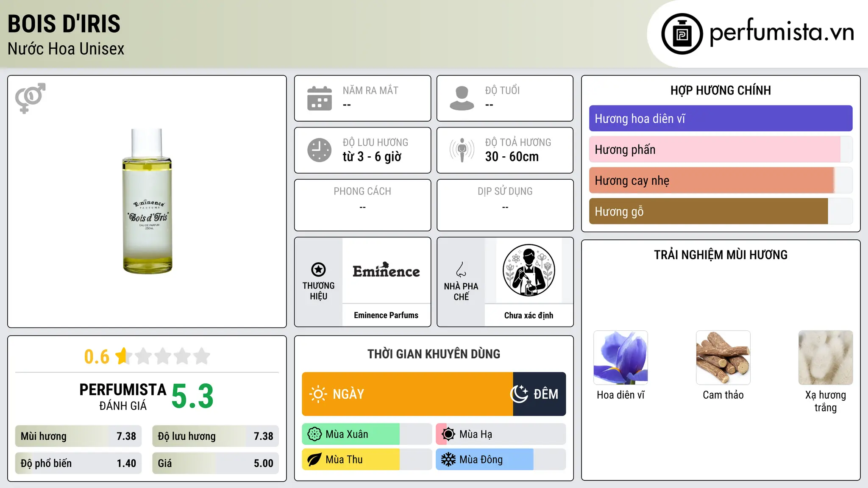Click the perfumer illustration icon
Viewport: 868px width, 488px height.
pos(529,270)
